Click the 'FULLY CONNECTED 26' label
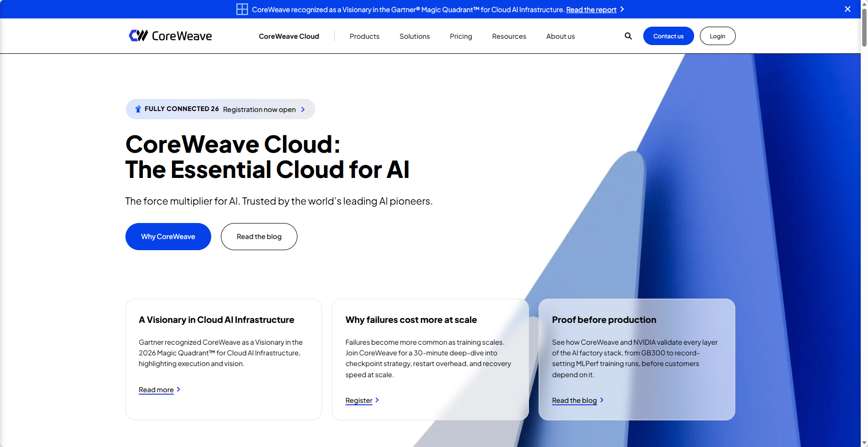Screen dimensions: 868x447 (182, 109)
